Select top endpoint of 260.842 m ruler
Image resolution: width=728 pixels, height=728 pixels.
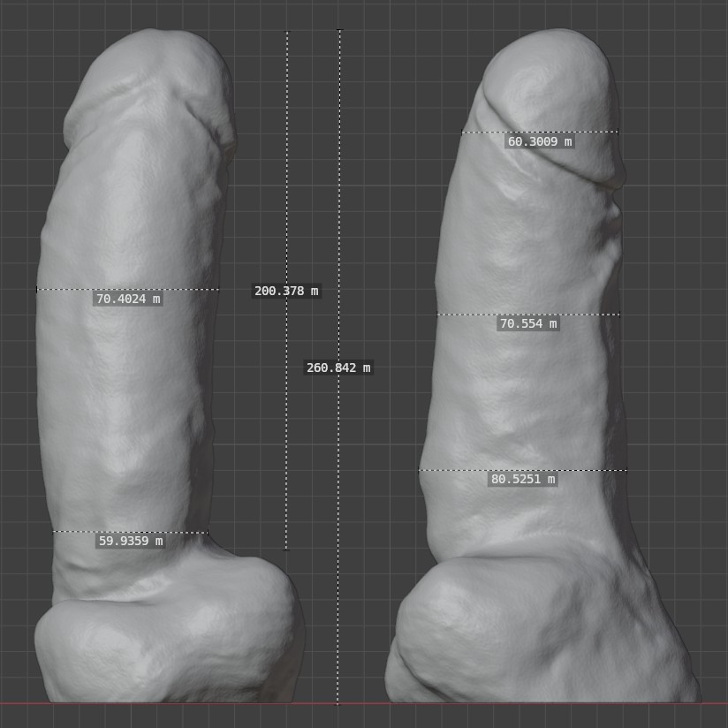[x=339, y=30]
